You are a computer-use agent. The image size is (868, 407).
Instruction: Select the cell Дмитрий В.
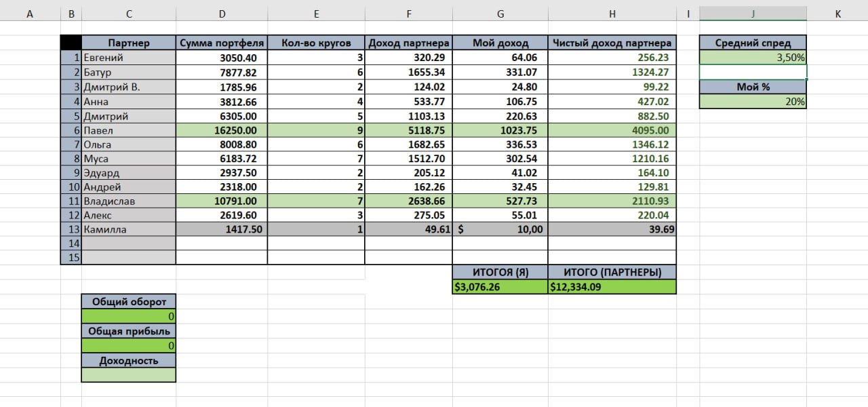[x=129, y=87]
